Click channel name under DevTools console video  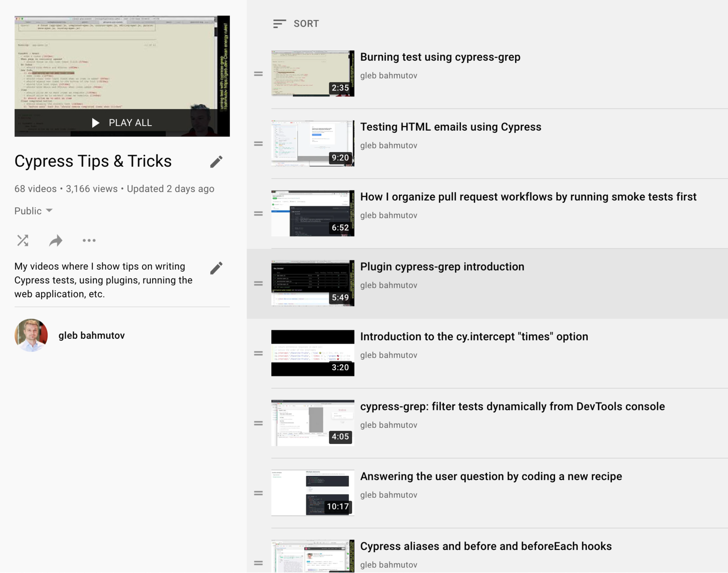pyautogui.click(x=389, y=425)
